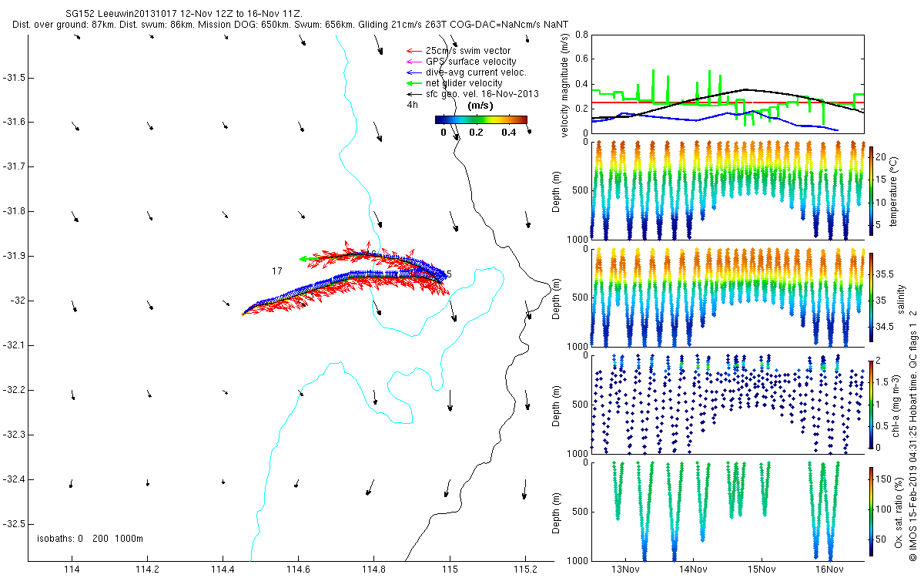The height and width of the screenshot is (578, 924).
Task: Click the black sfc geo. vel. legend arrow
Action: (414, 94)
